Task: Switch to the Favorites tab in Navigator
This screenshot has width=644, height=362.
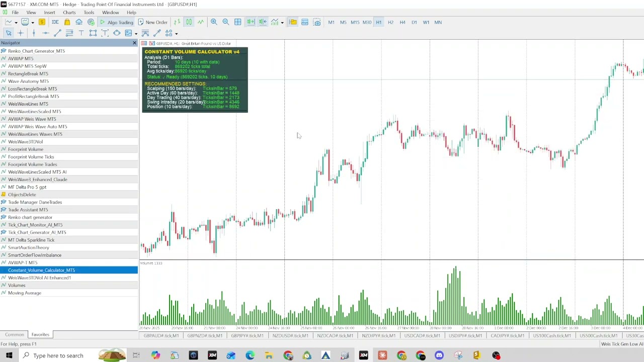Action: (40, 335)
